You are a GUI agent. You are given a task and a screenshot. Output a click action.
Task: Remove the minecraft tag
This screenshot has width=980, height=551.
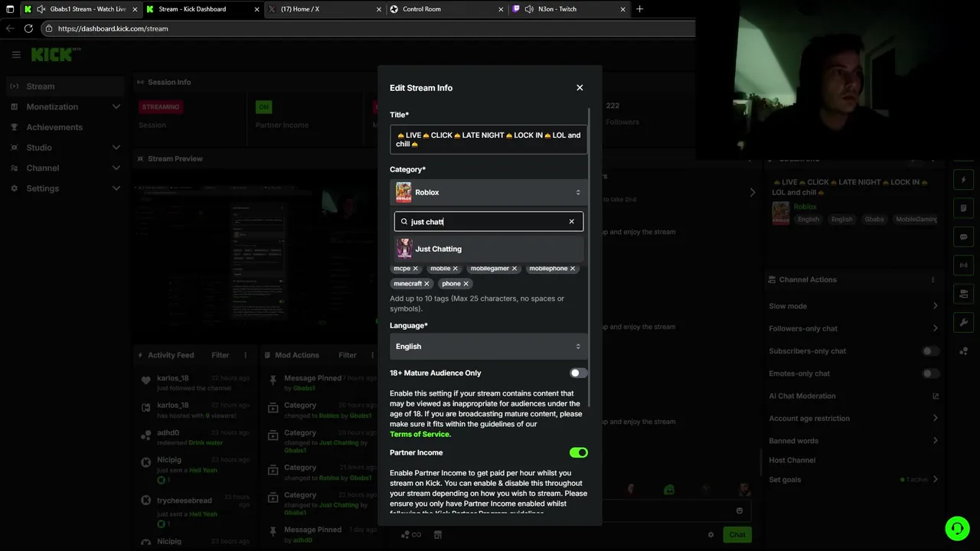point(426,284)
